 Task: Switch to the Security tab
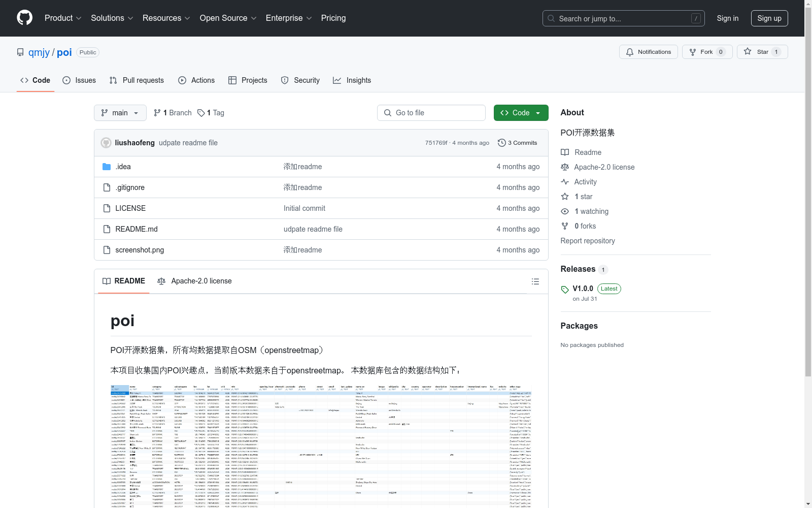click(x=300, y=80)
